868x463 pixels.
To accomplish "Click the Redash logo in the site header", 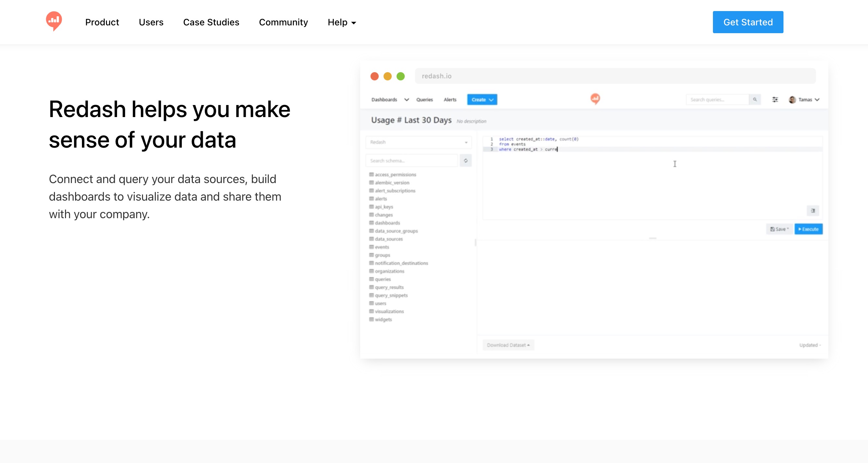I will (54, 21).
